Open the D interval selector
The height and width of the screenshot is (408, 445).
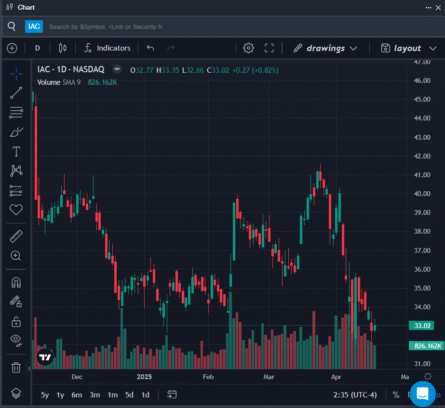(37, 48)
